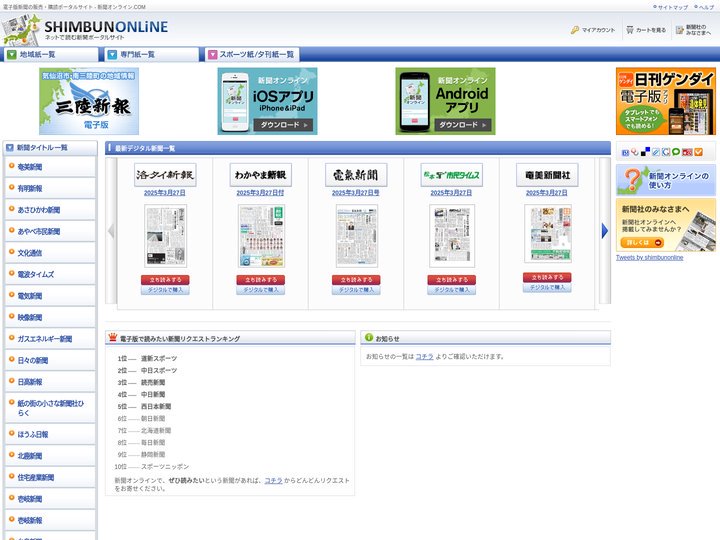Click the red share icon

pos(687,152)
